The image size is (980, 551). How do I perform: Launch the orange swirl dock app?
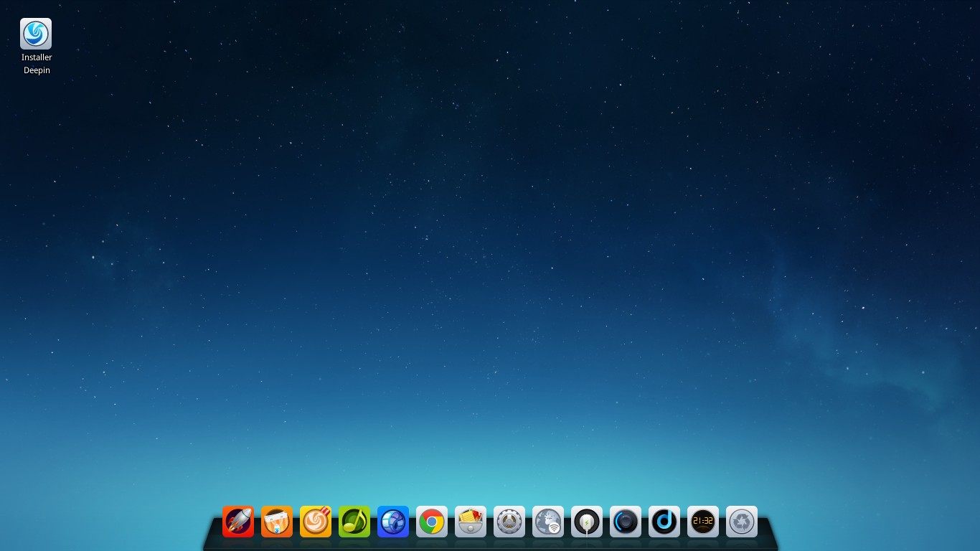coord(316,522)
